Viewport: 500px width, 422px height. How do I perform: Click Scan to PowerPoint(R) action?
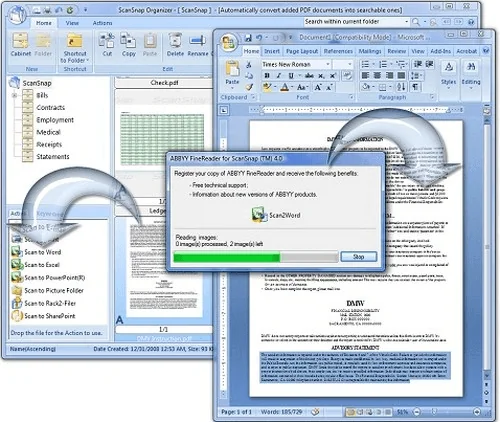pyautogui.click(x=48, y=277)
